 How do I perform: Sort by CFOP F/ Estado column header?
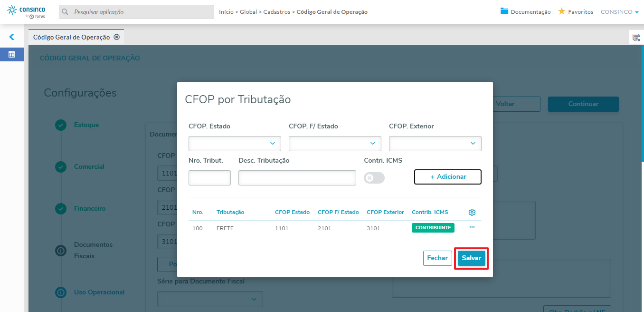pyautogui.click(x=338, y=212)
